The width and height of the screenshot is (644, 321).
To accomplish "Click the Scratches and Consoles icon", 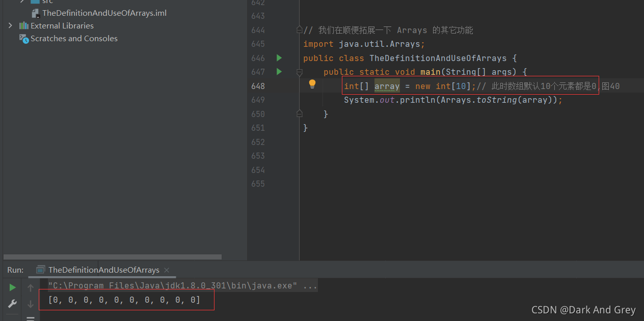I will pos(23,38).
